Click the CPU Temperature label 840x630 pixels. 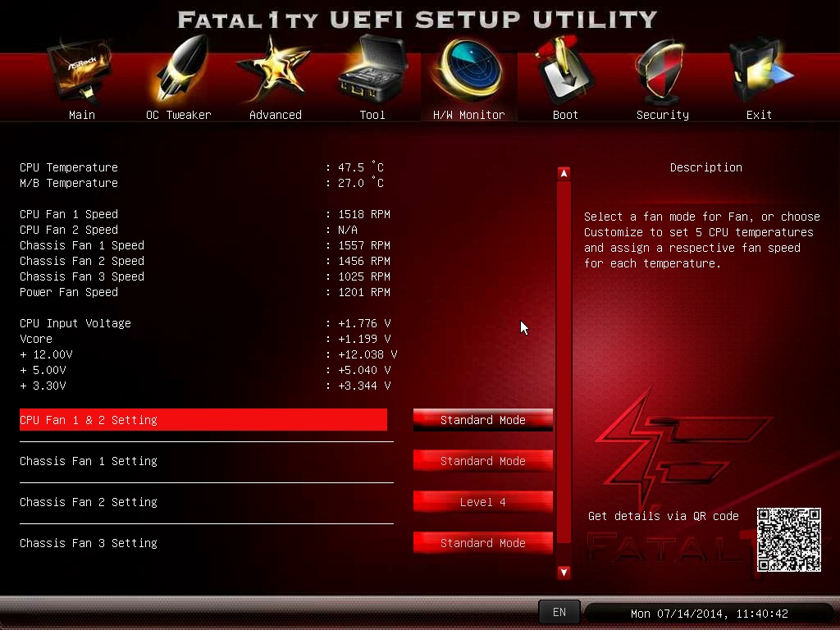click(69, 167)
